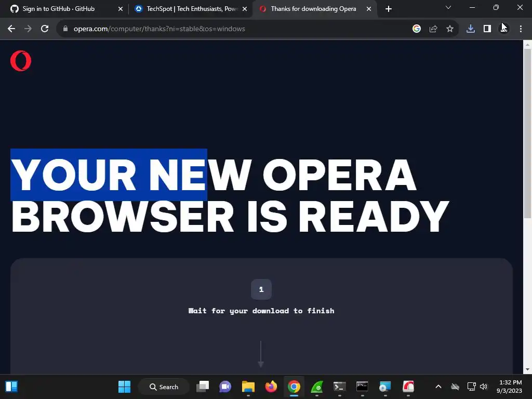Show hidden system tray icons
This screenshot has width=532, height=399.
(438, 387)
